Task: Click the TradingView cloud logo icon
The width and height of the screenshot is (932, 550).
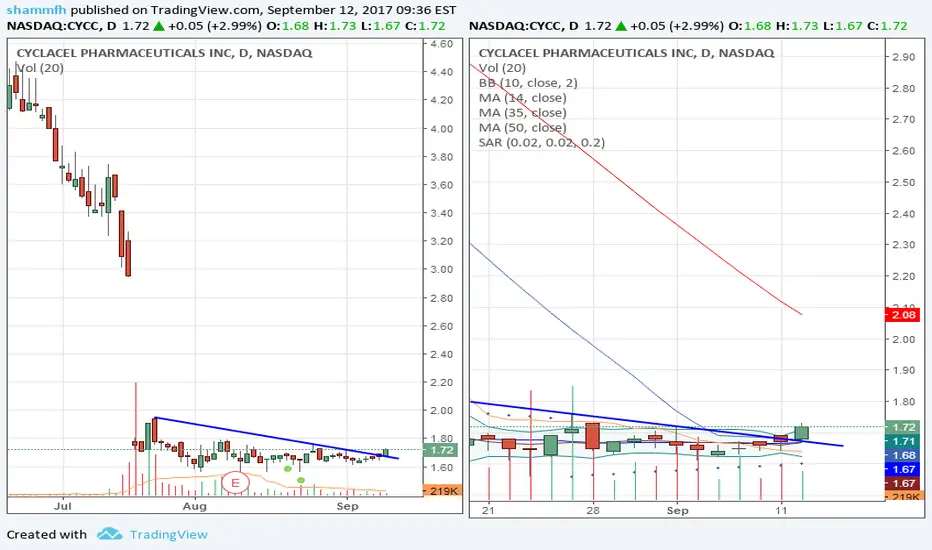Action: point(110,534)
